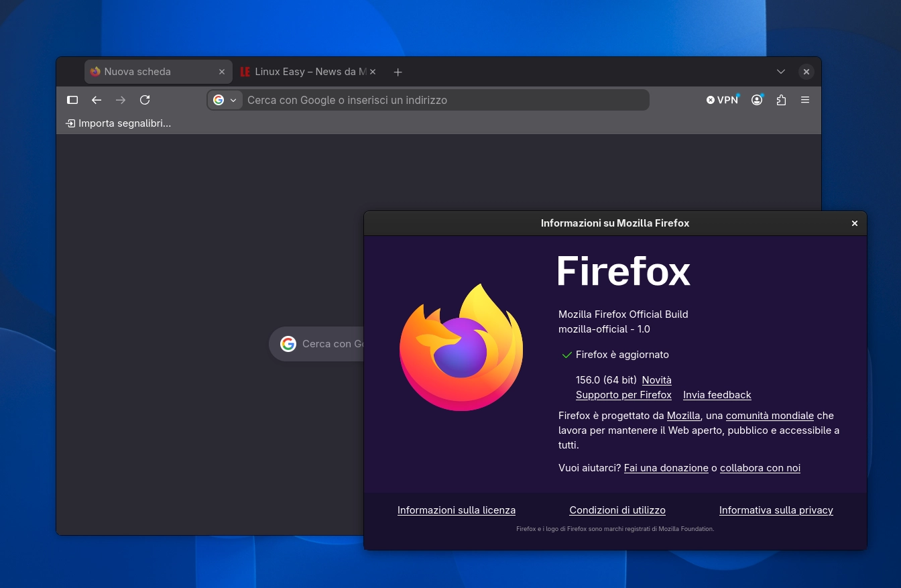Open Condizioni di utilizzo link
Screen dimensions: 901x588
point(617,510)
